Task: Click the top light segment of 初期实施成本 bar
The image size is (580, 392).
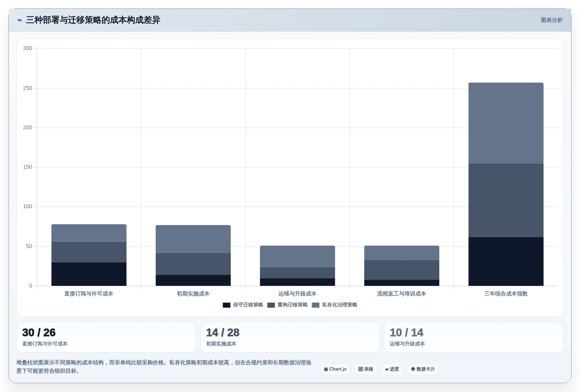Action: pos(193,239)
